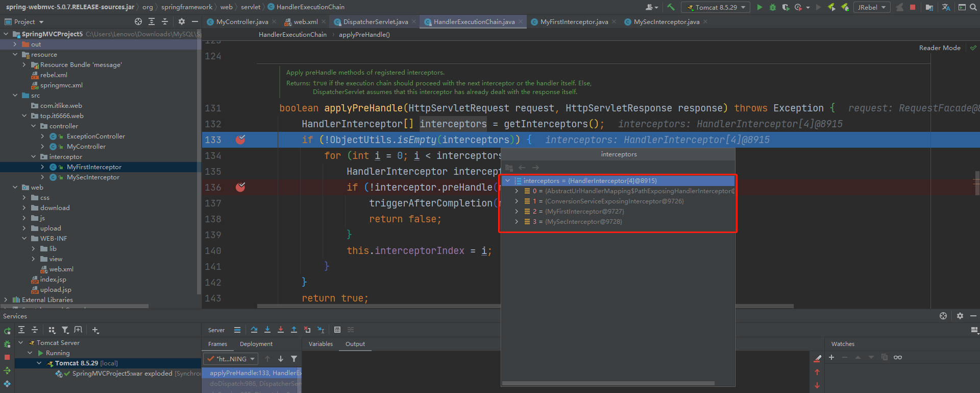Filter frames with funnel icon

(x=294, y=359)
